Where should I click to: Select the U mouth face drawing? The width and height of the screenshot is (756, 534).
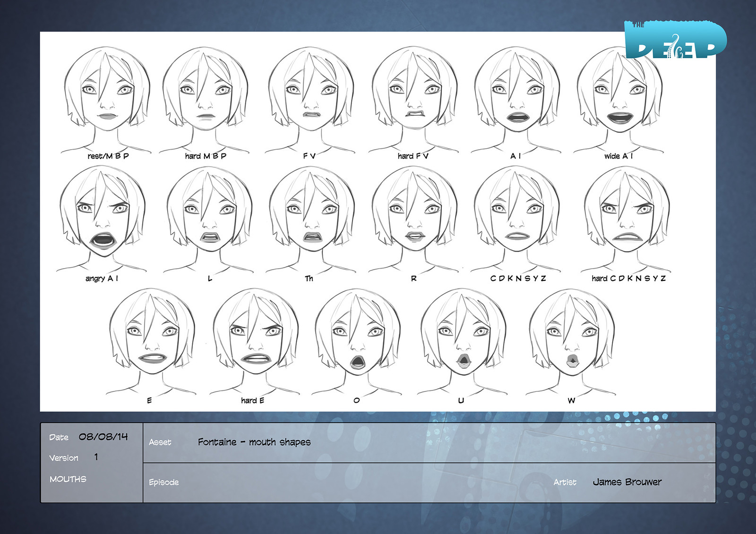(463, 341)
